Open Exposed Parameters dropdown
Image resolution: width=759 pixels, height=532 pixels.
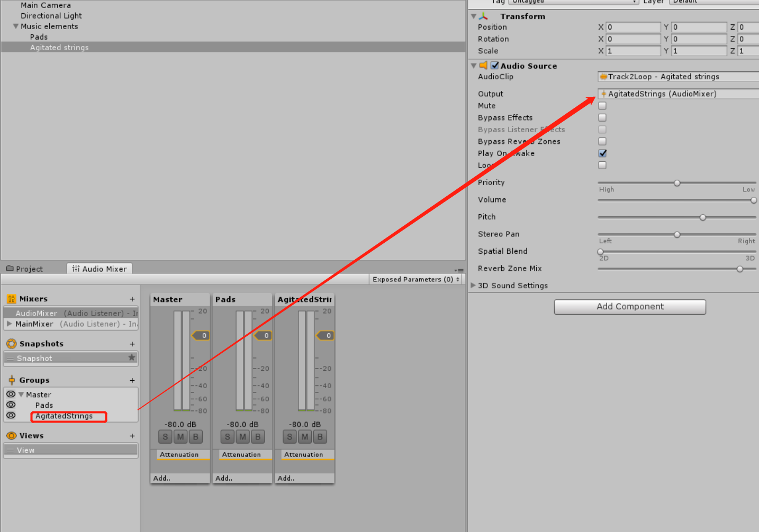point(416,279)
